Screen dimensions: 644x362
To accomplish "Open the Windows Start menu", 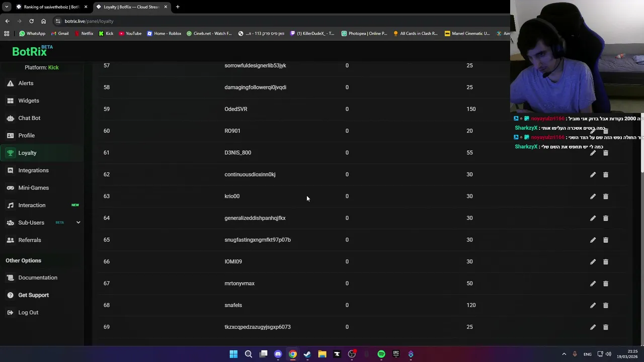I will point(233,354).
